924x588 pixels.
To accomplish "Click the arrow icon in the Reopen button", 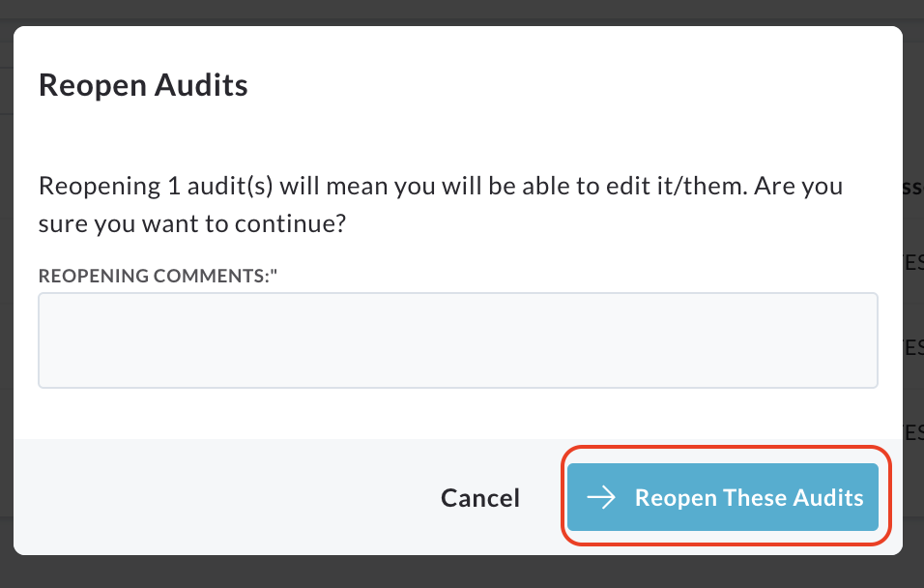I will coord(601,497).
